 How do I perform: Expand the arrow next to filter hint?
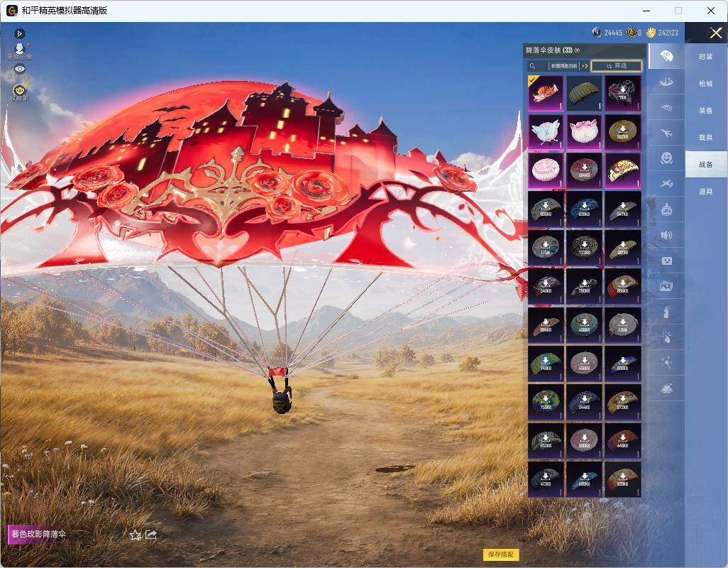click(x=585, y=66)
